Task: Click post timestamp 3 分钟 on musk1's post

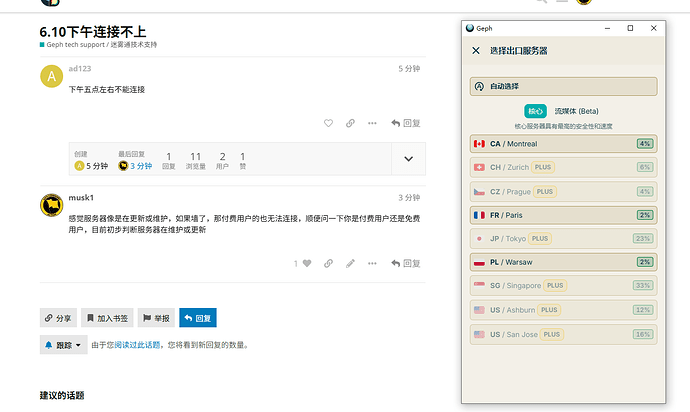Action: point(409,198)
